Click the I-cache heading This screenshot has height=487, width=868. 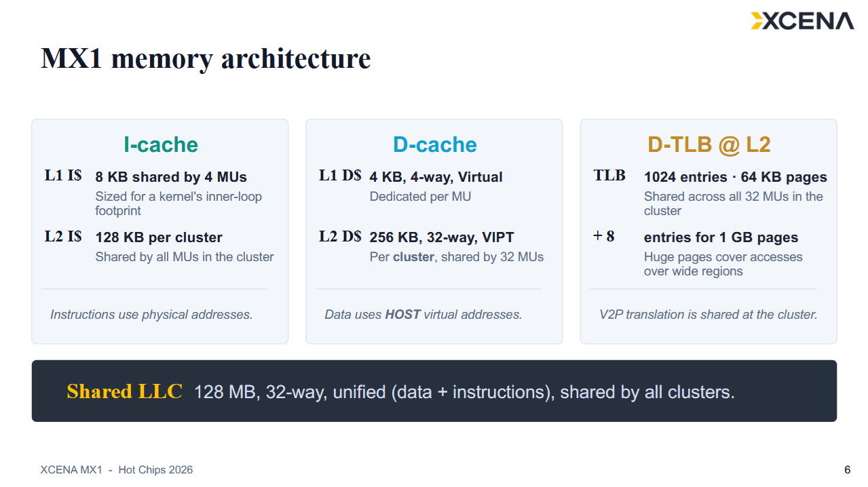pos(160,144)
